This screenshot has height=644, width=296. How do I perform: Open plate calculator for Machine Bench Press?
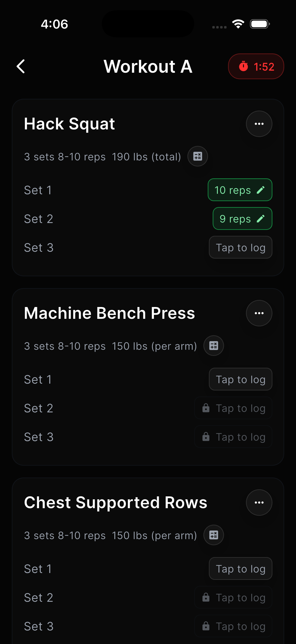coord(214,346)
